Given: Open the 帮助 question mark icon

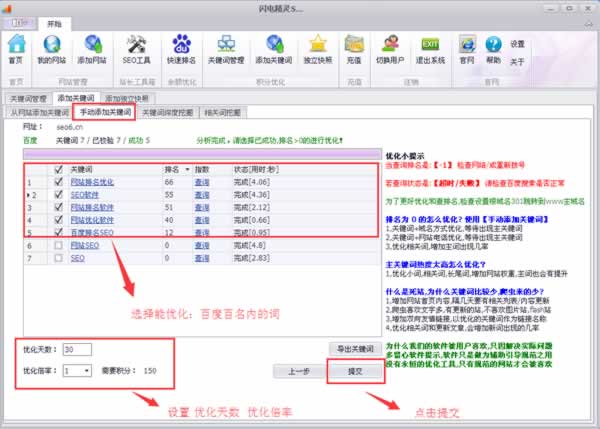Looking at the screenshot, I should (493, 46).
